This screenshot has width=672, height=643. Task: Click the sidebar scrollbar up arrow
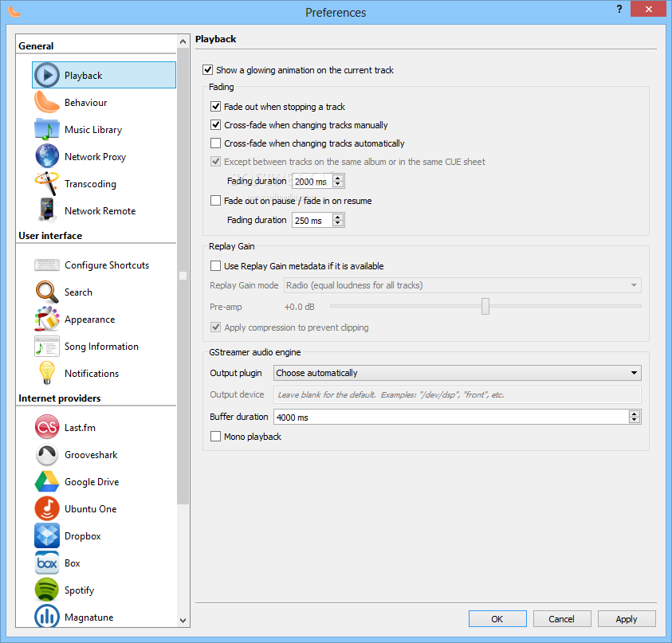183,41
